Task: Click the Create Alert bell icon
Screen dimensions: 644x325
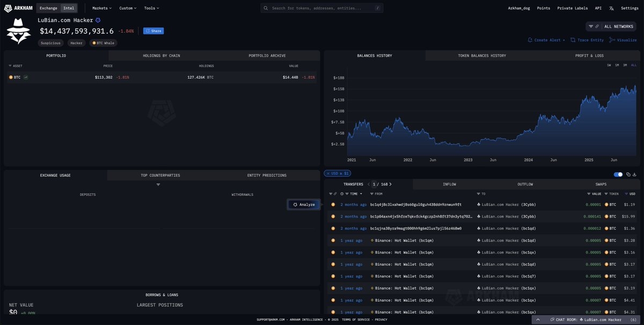Action: pyautogui.click(x=530, y=40)
